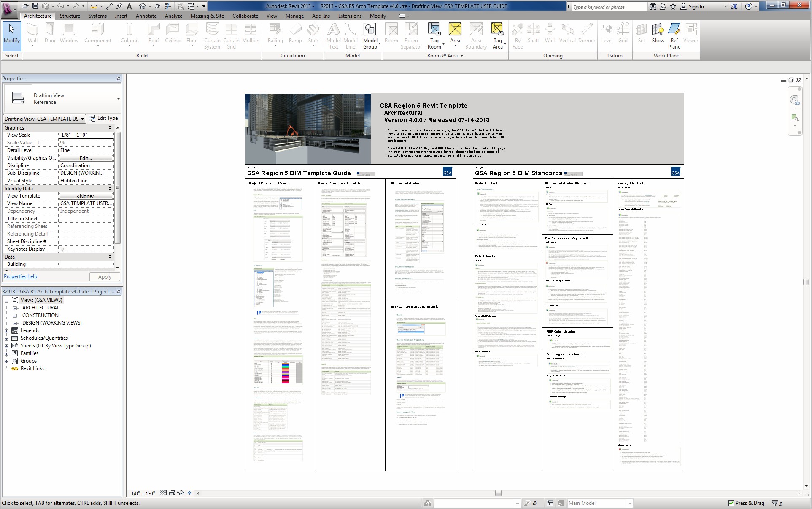Select the Model Line tool
The height and width of the screenshot is (509, 812).
350,36
